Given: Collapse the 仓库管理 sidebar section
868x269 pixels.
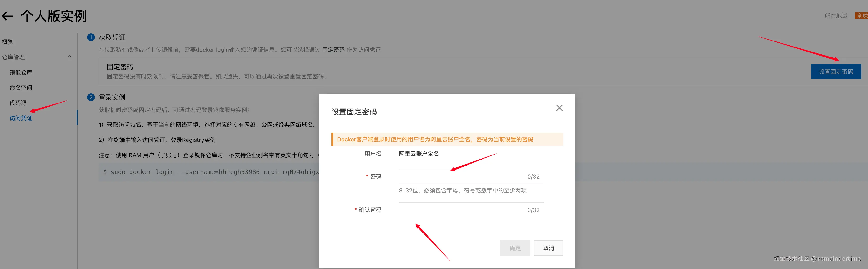Looking at the screenshot, I should 69,57.
